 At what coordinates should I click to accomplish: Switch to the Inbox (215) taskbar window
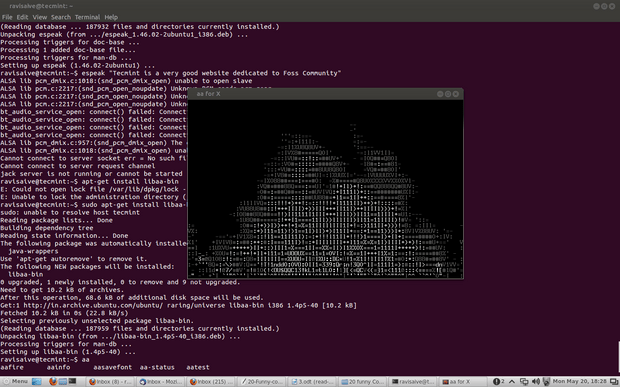(211, 381)
